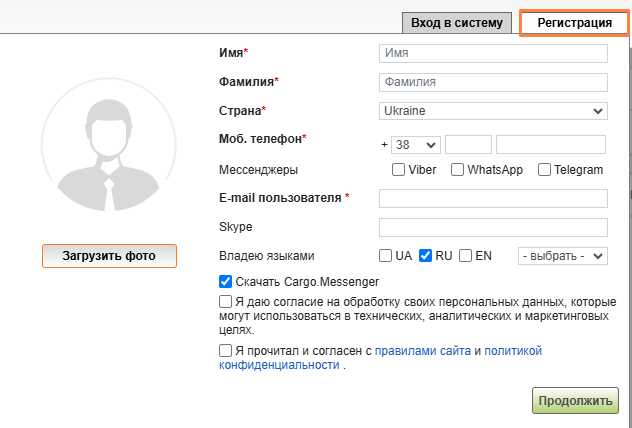
Task: Uncheck Скачать Cargo.Messenger checkbox
Action: pyautogui.click(x=225, y=282)
